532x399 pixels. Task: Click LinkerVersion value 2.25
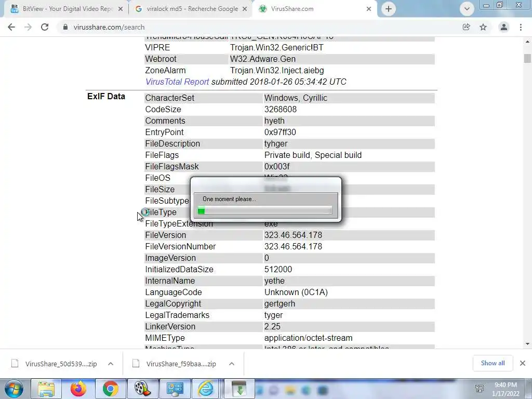[272, 327]
